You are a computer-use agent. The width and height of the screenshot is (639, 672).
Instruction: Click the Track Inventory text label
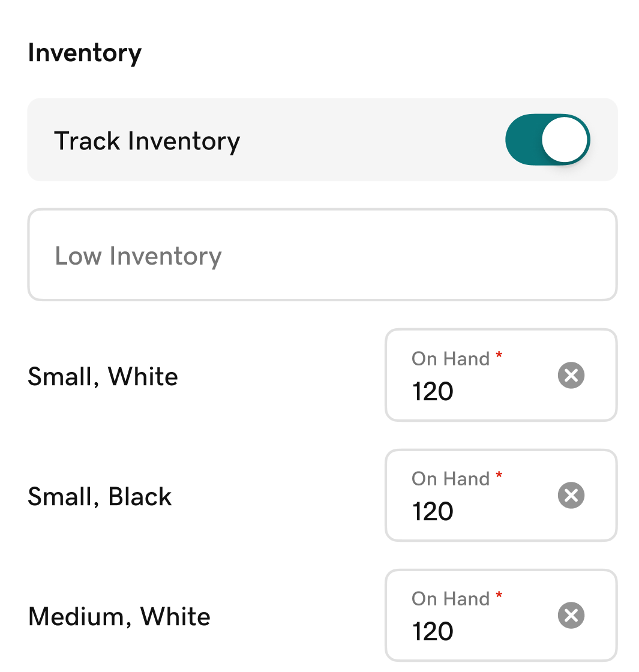147,140
